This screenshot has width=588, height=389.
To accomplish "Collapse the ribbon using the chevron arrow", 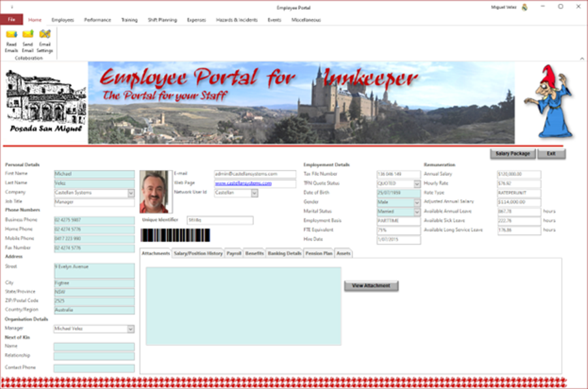I will click(x=581, y=59).
